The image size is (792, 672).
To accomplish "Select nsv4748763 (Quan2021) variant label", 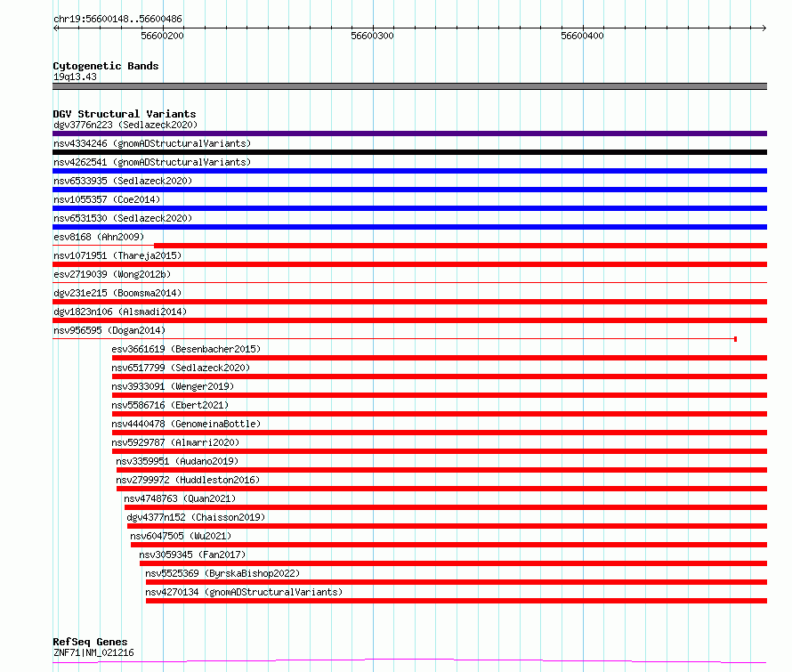I will 180,498.
